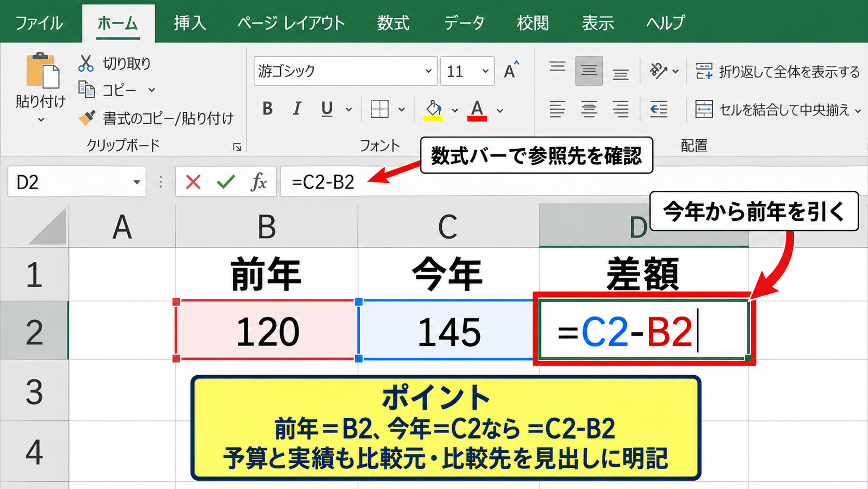This screenshot has width=868, height=489.
Task: Switch to the 数式 tab
Action: tap(393, 23)
